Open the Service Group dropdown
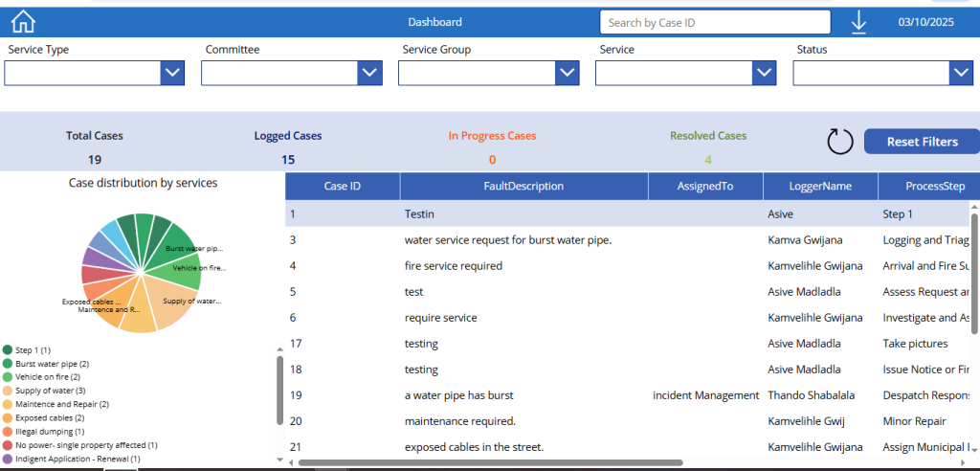The height and width of the screenshot is (471, 980). tap(568, 73)
